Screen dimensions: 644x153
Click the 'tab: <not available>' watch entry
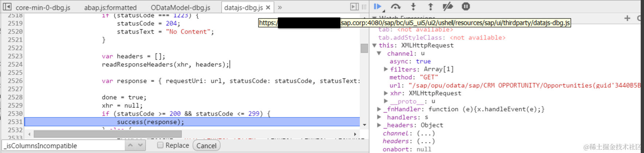pyautogui.click(x=416, y=30)
